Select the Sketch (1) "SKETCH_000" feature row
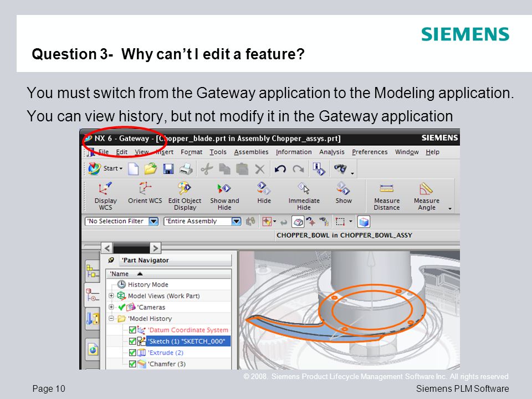 [x=188, y=341]
